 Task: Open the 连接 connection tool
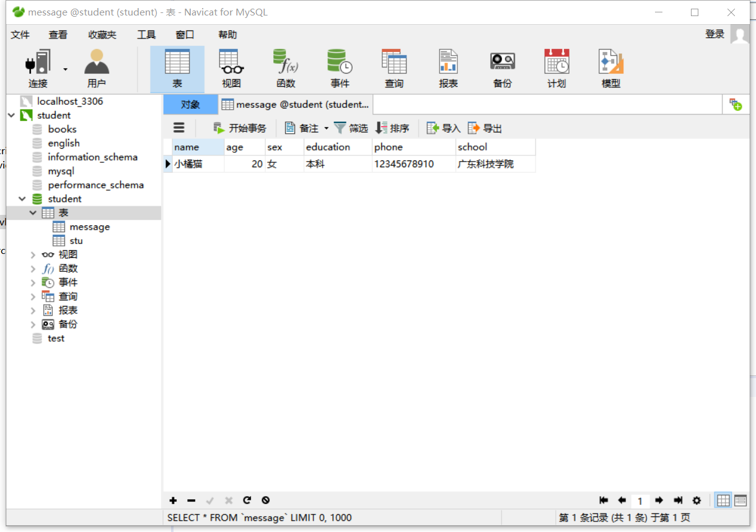[37, 69]
